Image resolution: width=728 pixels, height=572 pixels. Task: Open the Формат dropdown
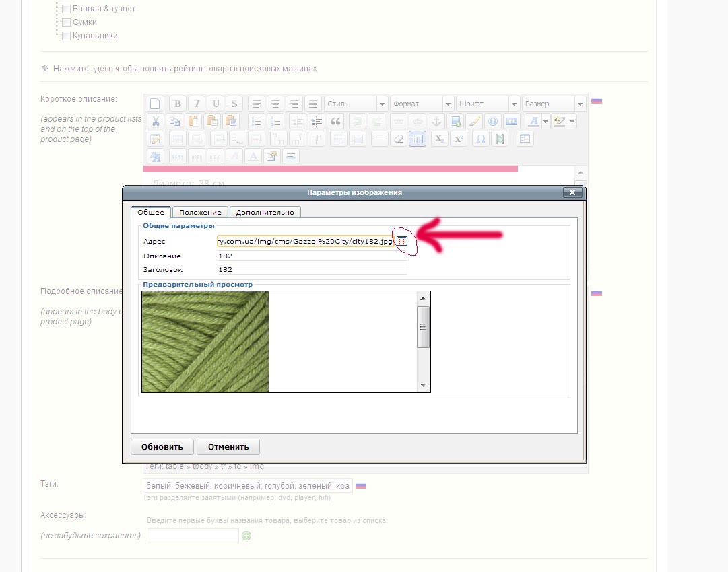[422, 104]
